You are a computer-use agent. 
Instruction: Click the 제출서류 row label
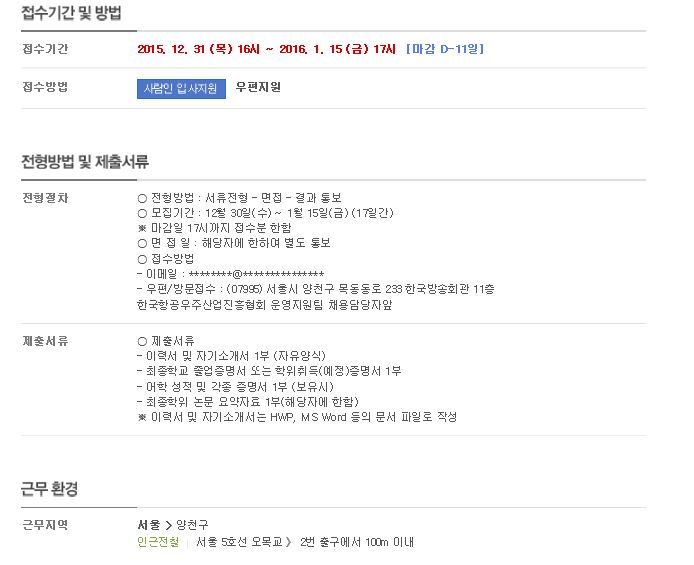tap(45, 341)
